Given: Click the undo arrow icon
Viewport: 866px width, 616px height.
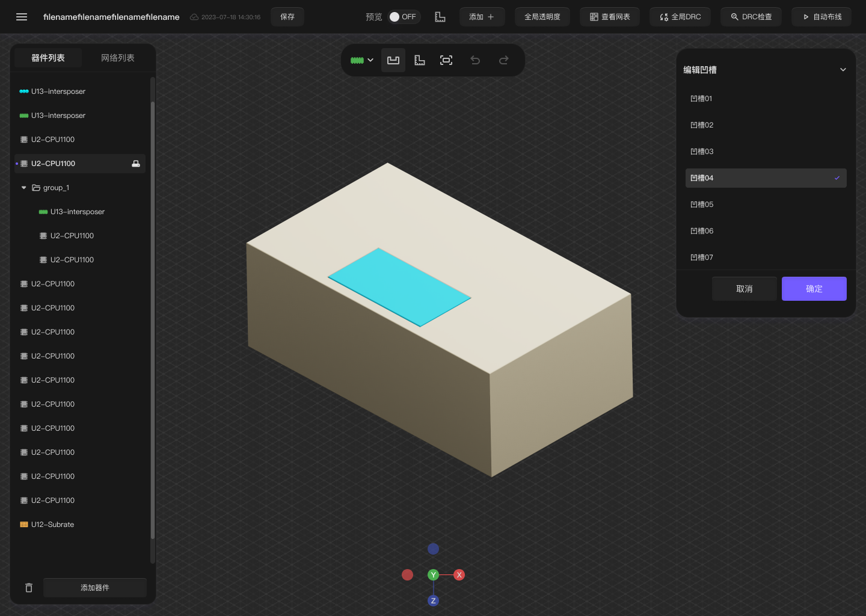Looking at the screenshot, I should point(475,60).
